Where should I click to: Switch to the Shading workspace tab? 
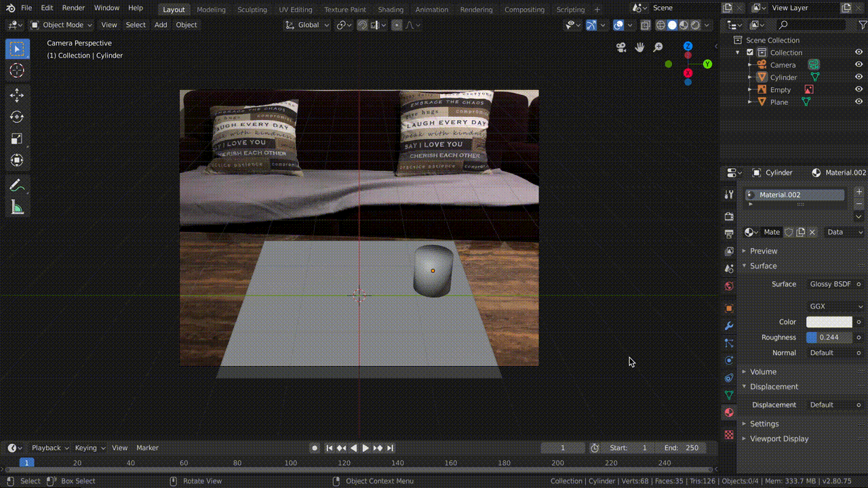point(390,9)
